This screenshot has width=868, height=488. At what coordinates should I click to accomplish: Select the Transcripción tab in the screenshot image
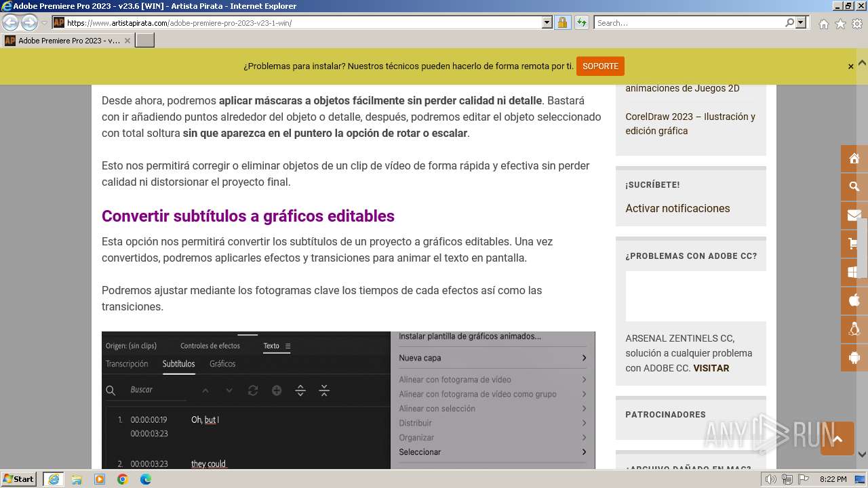[x=127, y=364]
